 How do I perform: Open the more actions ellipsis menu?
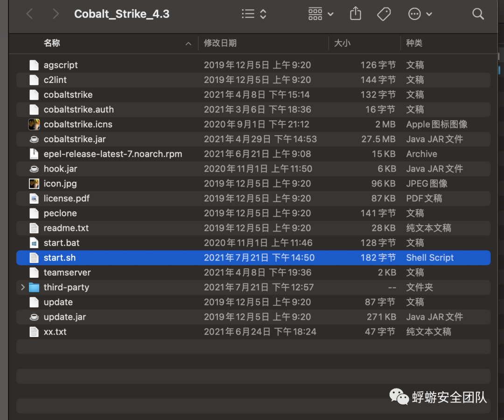pyautogui.click(x=420, y=14)
